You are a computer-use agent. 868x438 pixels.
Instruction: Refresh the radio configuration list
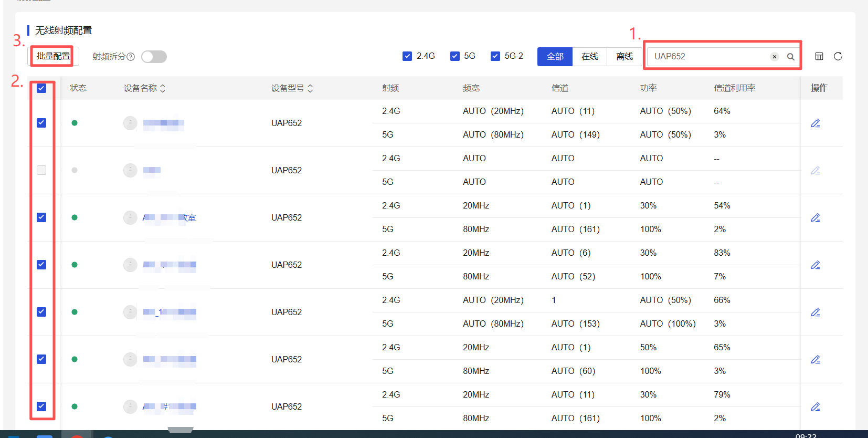click(x=838, y=56)
